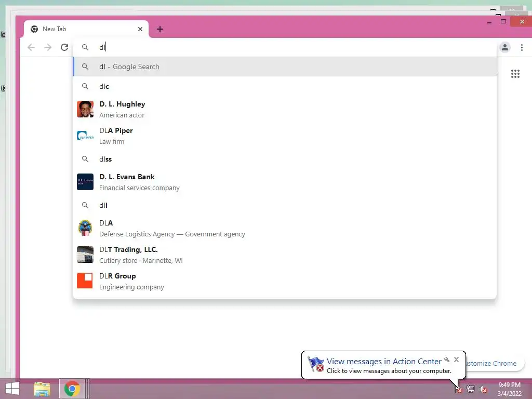
Task: Open the Google apps grid
Action: pyautogui.click(x=515, y=74)
